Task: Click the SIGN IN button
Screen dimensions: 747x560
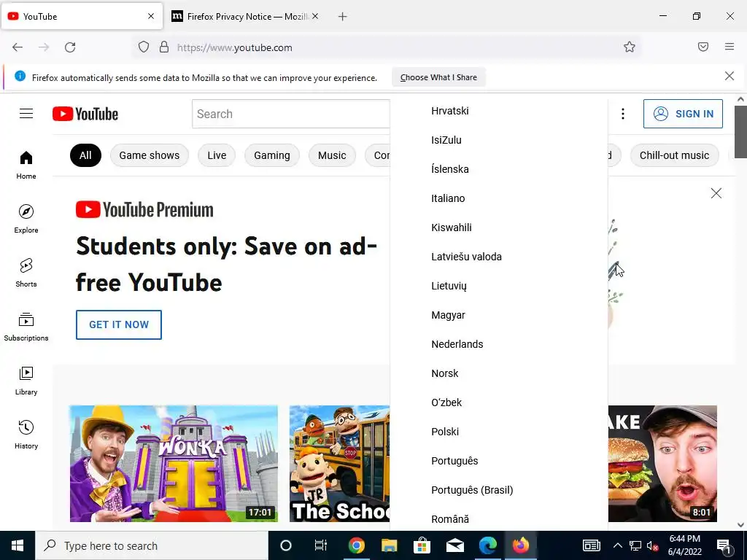Action: click(x=683, y=114)
